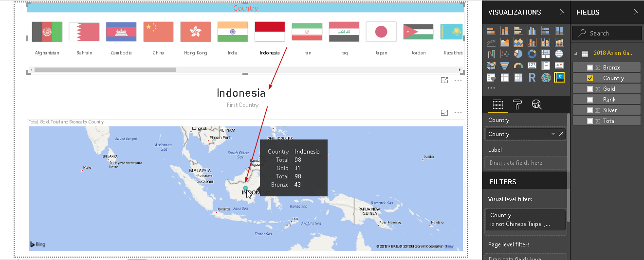Choose the Scatter chart visualization
This screenshot has width=644, height=260.
pos(505,54)
